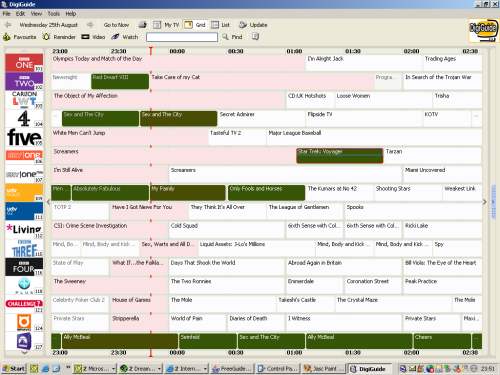Select The Object of My Affection
Screen dimensions: 500x375
pos(168,100)
